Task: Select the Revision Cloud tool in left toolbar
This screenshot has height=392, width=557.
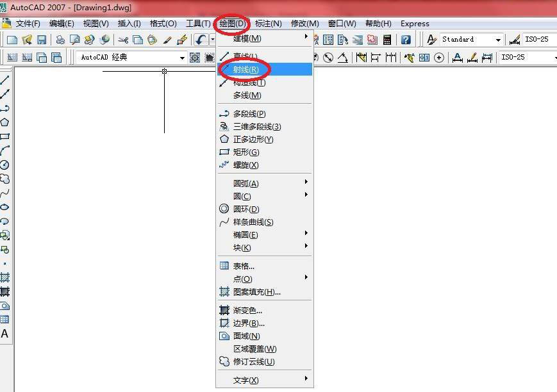Action: [x=4, y=179]
